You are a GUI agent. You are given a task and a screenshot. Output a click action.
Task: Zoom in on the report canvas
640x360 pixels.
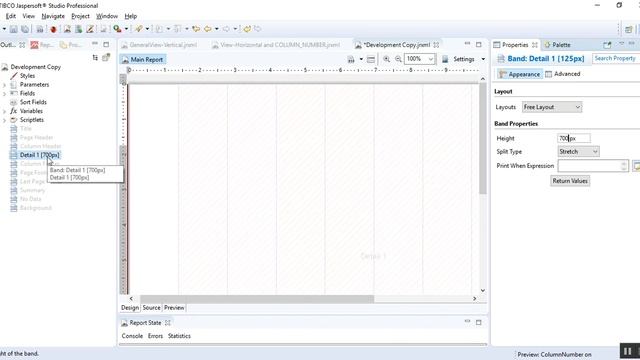coord(386,59)
